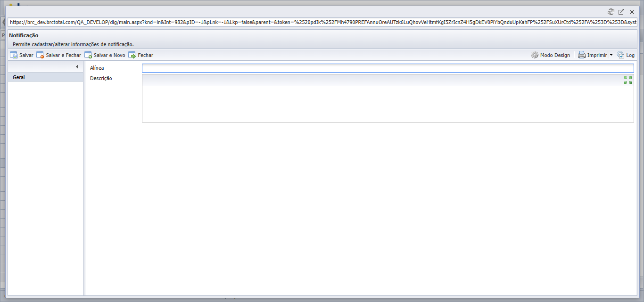Open the Log viewer
The height and width of the screenshot is (302, 644).
pyautogui.click(x=626, y=55)
